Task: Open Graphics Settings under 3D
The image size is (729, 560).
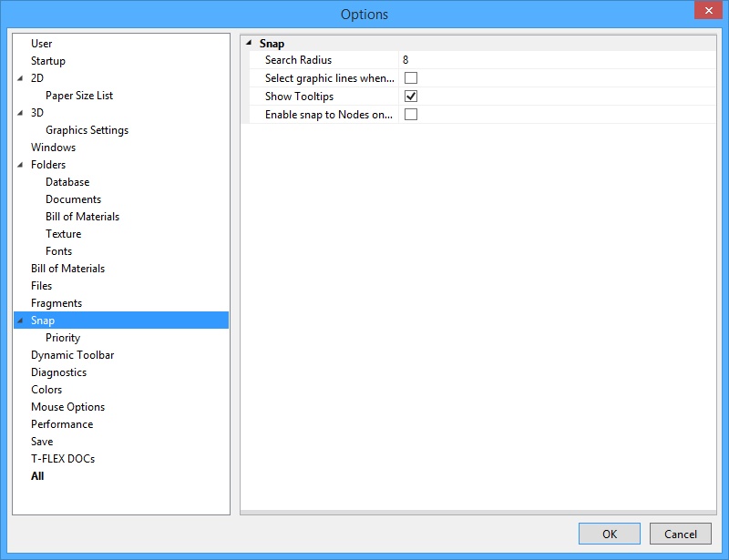Action: (x=87, y=129)
